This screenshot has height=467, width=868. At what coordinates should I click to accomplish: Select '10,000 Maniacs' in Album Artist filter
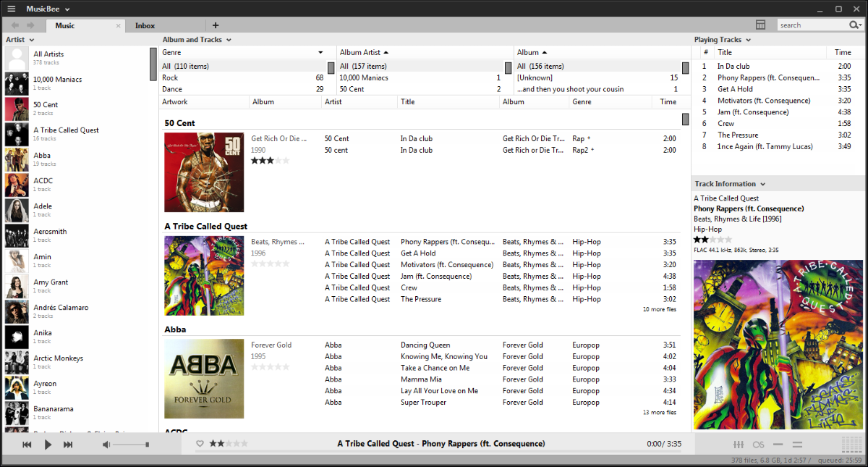coord(420,77)
